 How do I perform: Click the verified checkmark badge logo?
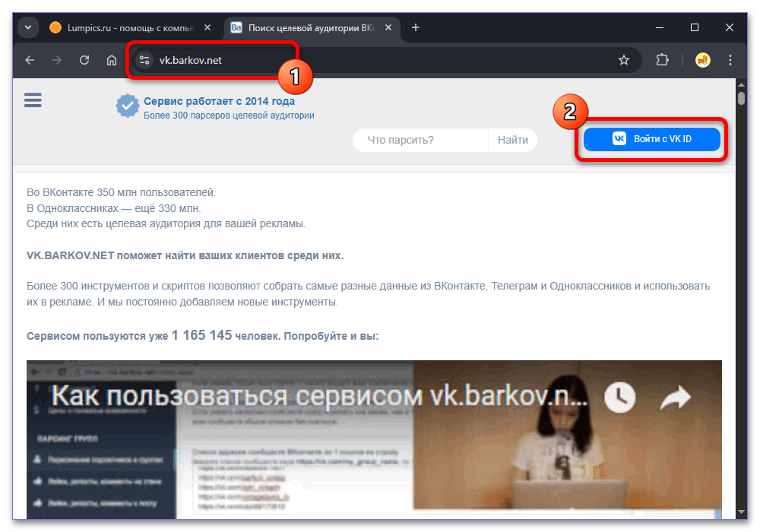128,106
